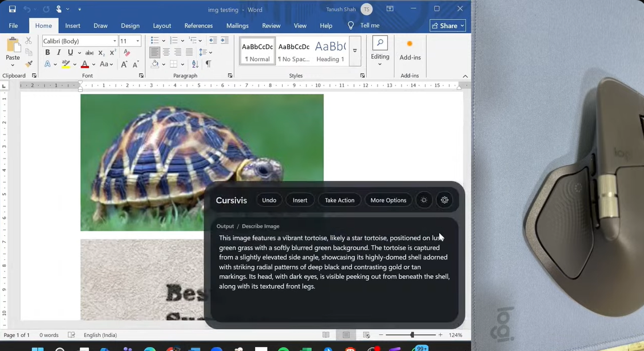This screenshot has width=644, height=351.
Task: Switch to the Insert tab
Action: [x=73, y=26]
